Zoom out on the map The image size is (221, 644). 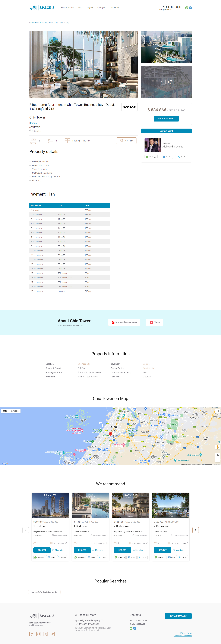[x=218, y=460]
